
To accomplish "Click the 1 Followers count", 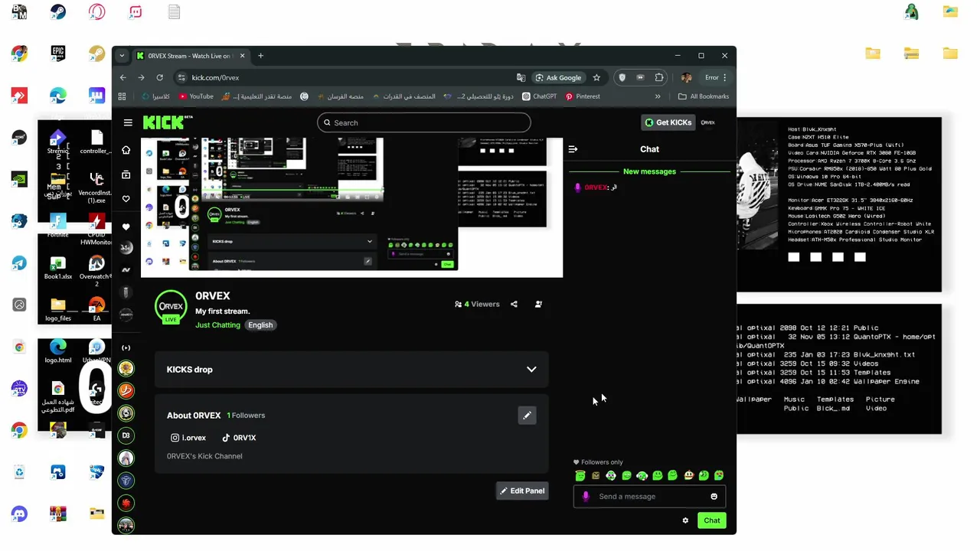I will point(246,416).
